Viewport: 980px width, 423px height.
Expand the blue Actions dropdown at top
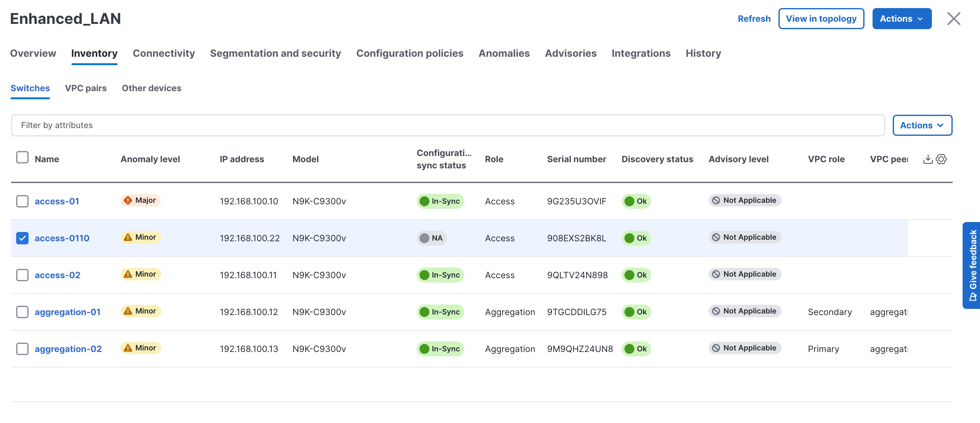click(x=901, y=19)
